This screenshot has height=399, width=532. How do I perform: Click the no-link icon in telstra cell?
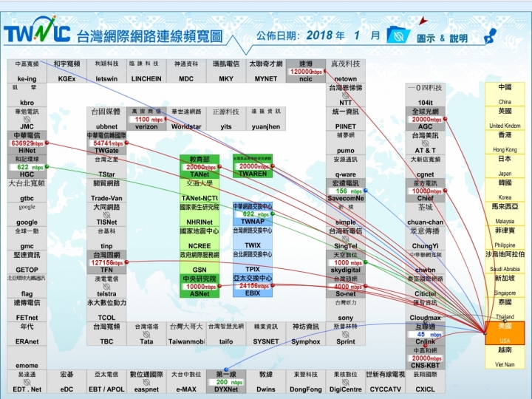(106, 287)
